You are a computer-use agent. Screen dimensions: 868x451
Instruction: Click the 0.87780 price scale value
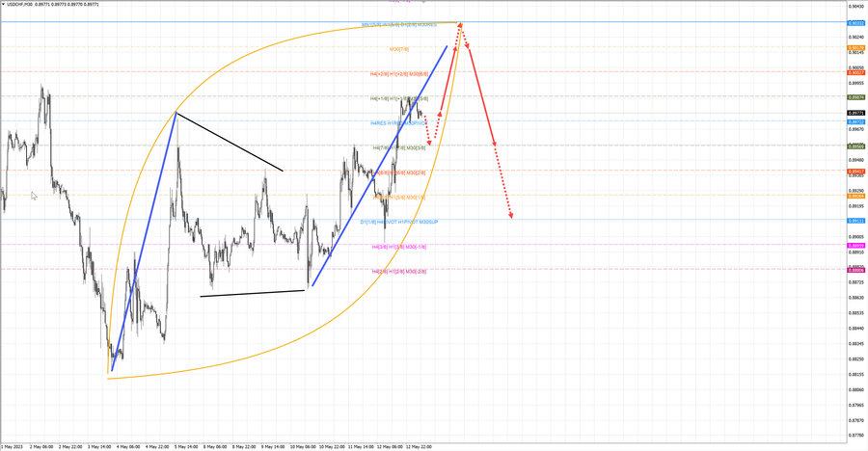coord(855,436)
